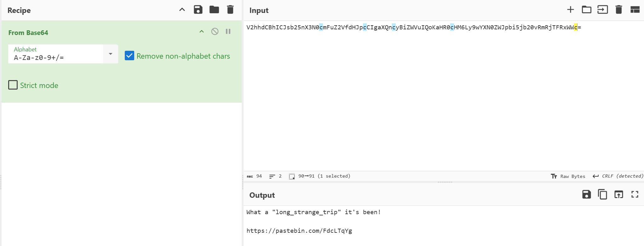Image resolution: width=644 pixels, height=246 pixels.
Task: Open a file as input
Action: [602, 10]
